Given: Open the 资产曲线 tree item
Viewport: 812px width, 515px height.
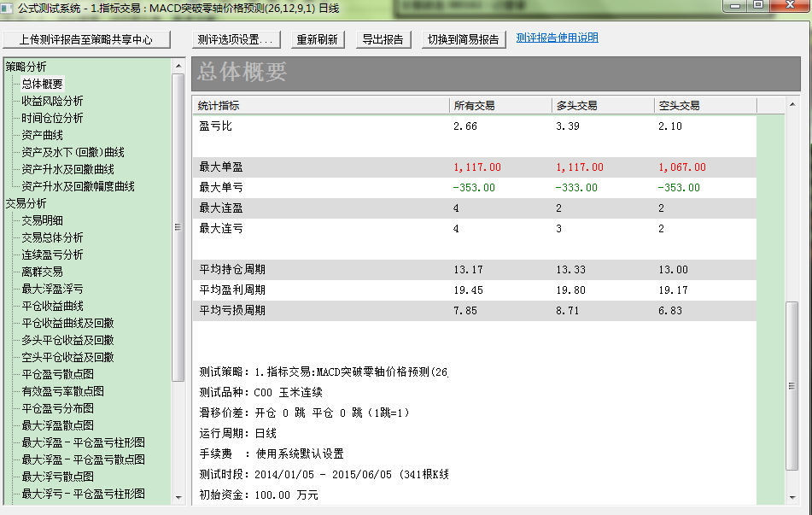Looking at the screenshot, I should (42, 135).
